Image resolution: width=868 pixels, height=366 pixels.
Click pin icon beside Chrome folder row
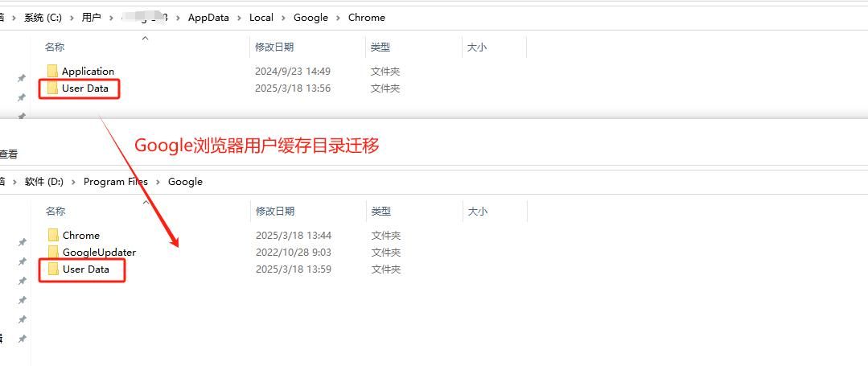click(x=23, y=242)
